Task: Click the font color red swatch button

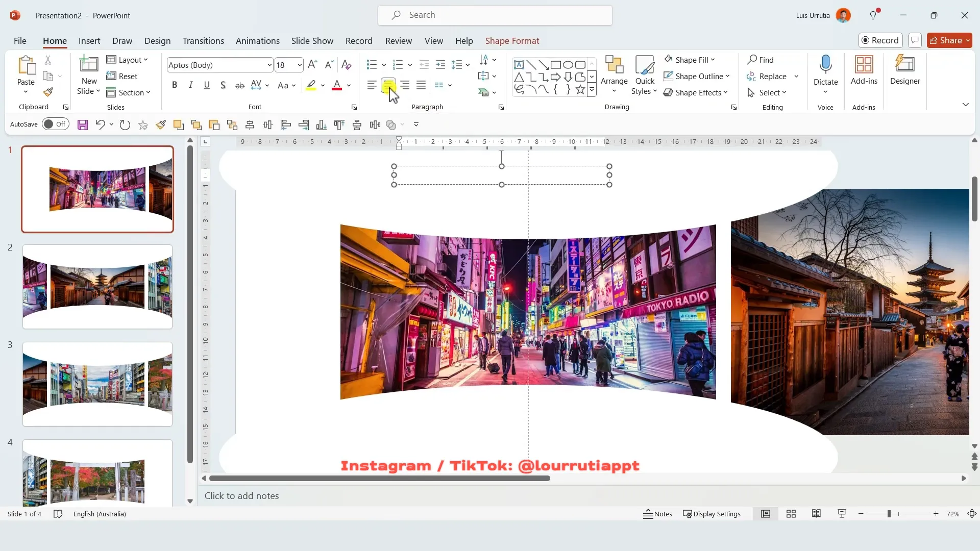Action: [x=337, y=85]
